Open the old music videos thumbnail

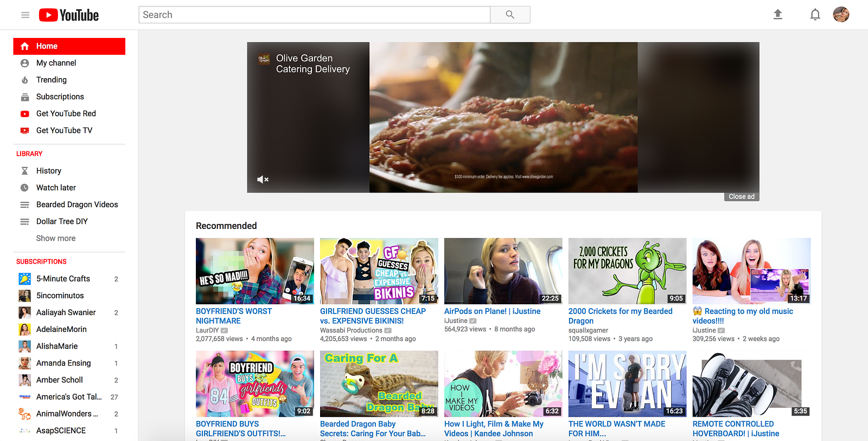click(x=752, y=271)
